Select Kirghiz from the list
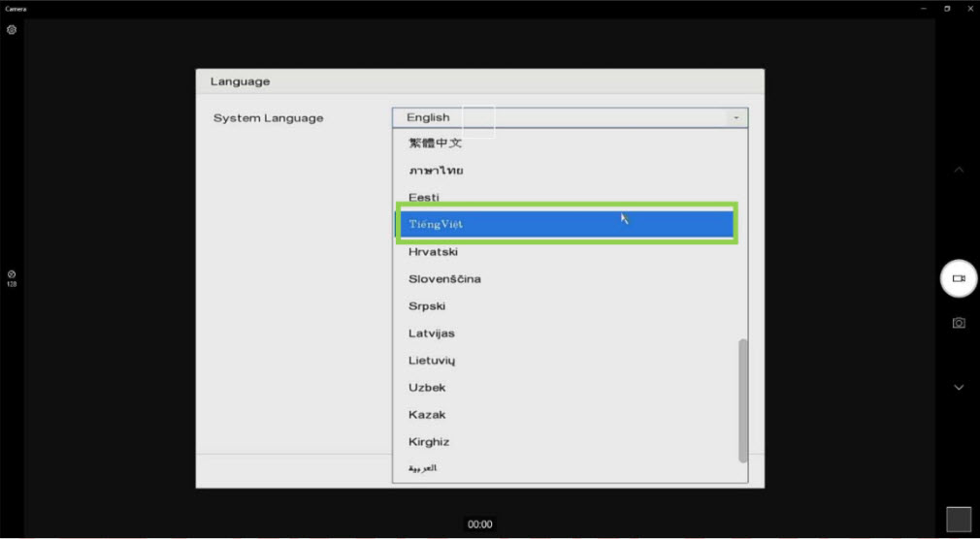 (429, 442)
